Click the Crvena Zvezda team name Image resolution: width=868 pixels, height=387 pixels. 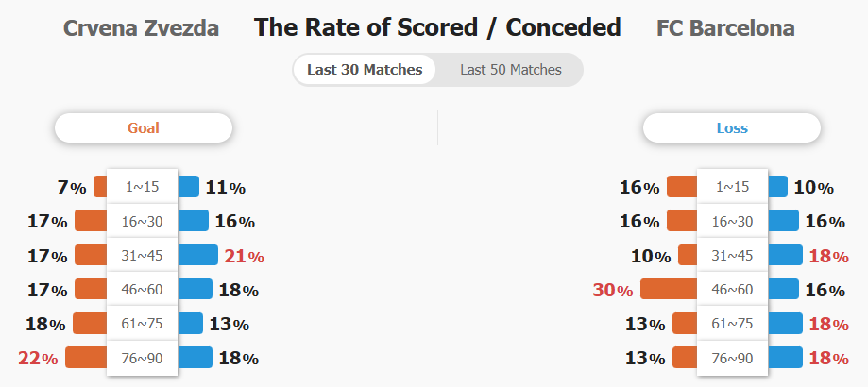[x=141, y=27]
